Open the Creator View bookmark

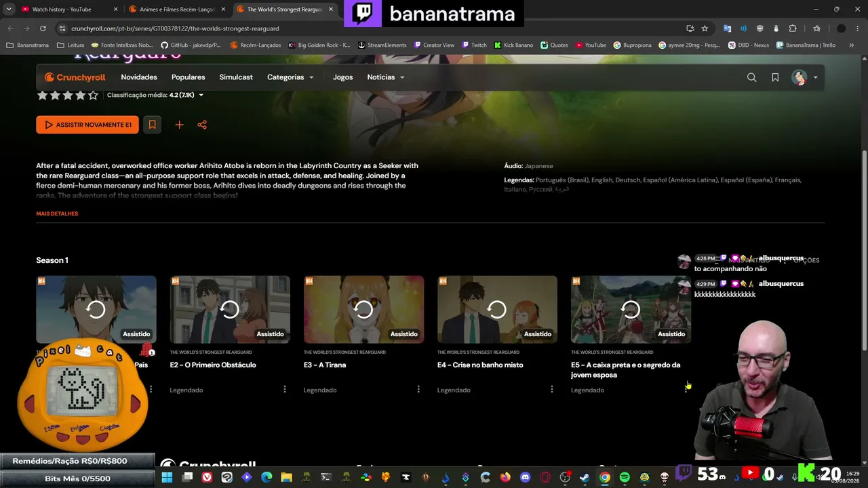tap(434, 45)
